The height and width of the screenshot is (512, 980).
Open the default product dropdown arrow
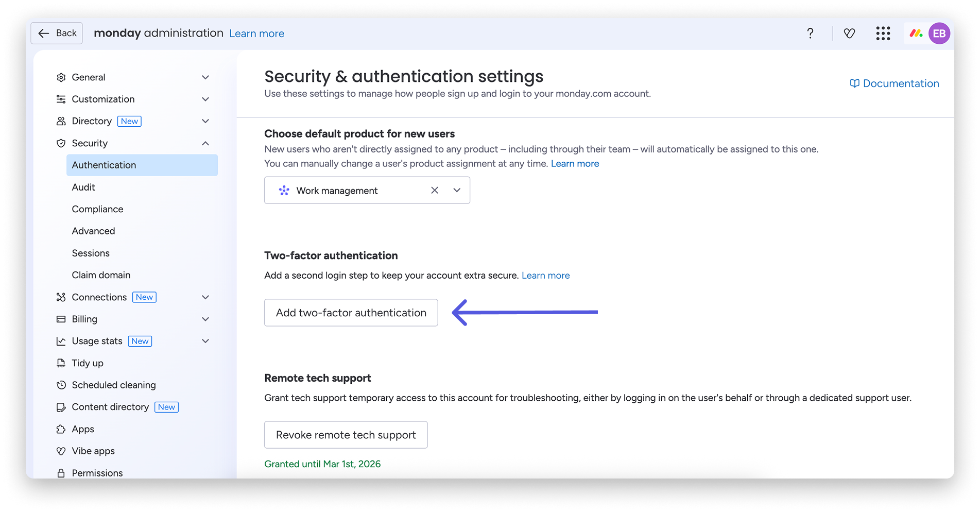point(456,190)
